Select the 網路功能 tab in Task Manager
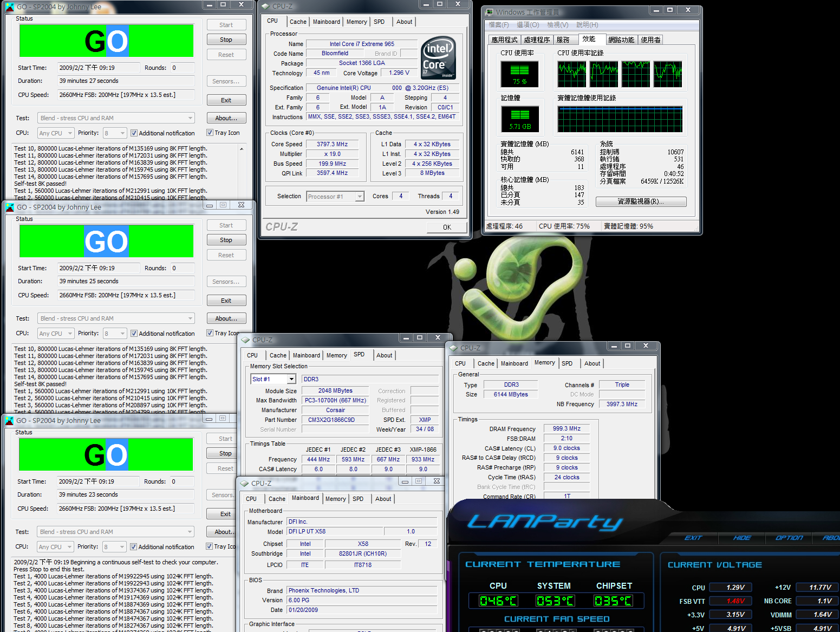Viewport: 840px width, 632px height. [x=621, y=40]
